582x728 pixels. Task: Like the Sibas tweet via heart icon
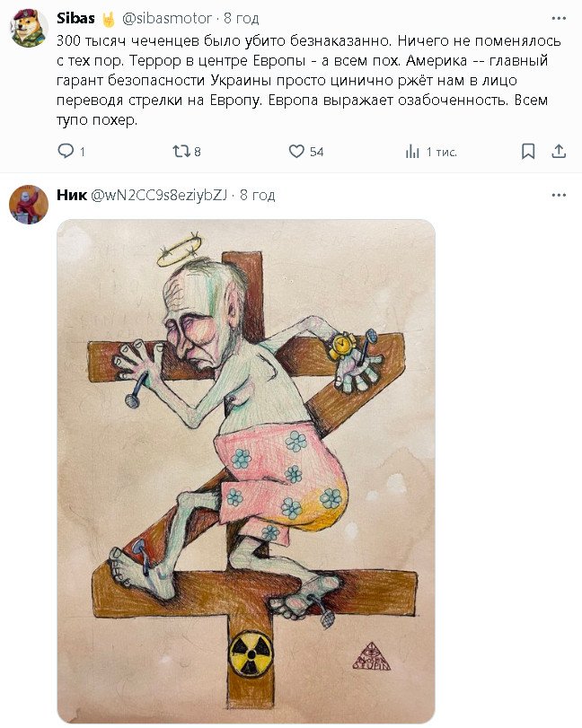tap(296, 152)
